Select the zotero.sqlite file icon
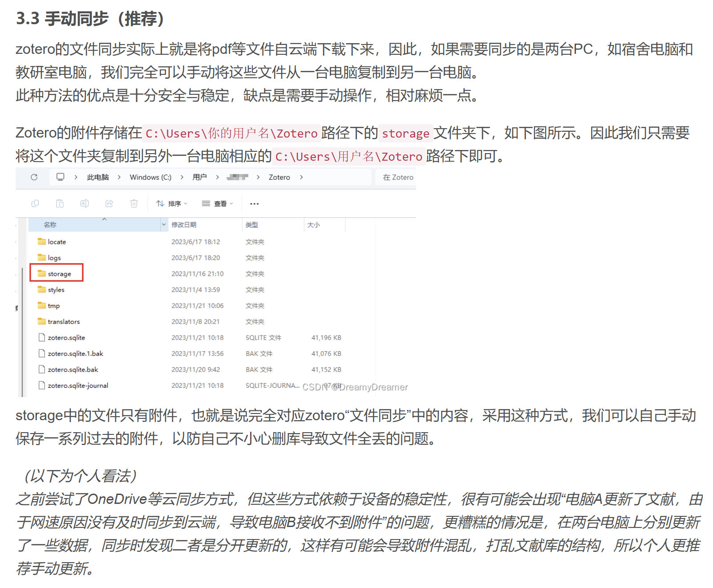 pos(42,337)
